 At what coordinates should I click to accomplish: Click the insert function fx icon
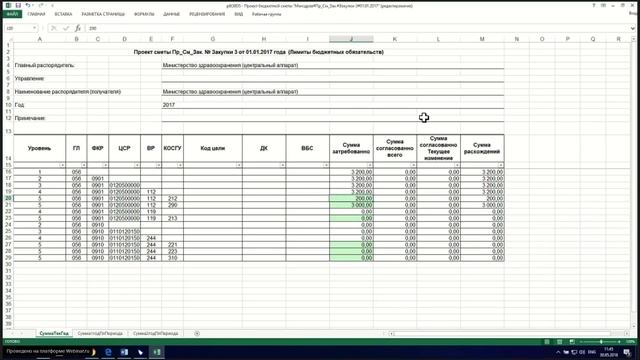[78, 28]
